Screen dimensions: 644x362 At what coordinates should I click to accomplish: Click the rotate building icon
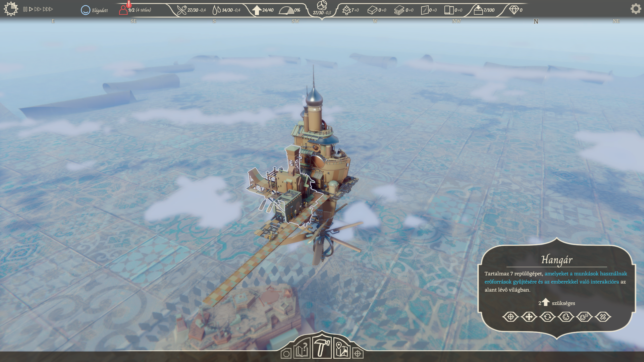point(547,317)
